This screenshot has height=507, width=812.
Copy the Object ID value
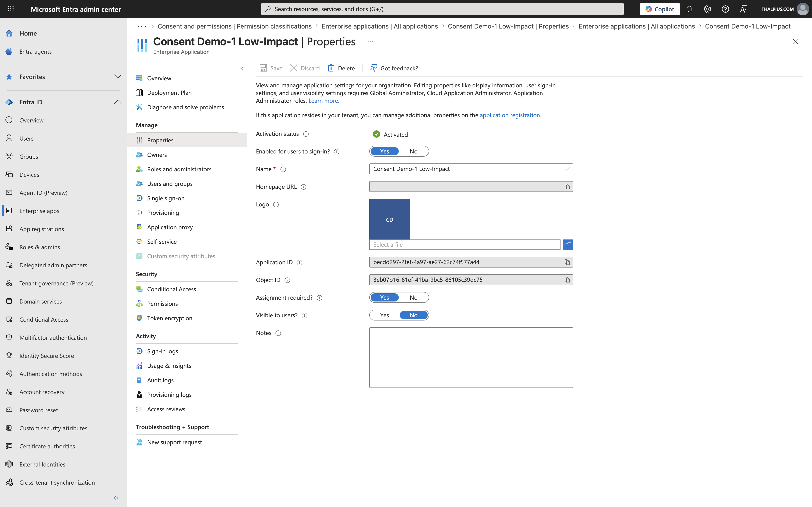pos(567,280)
